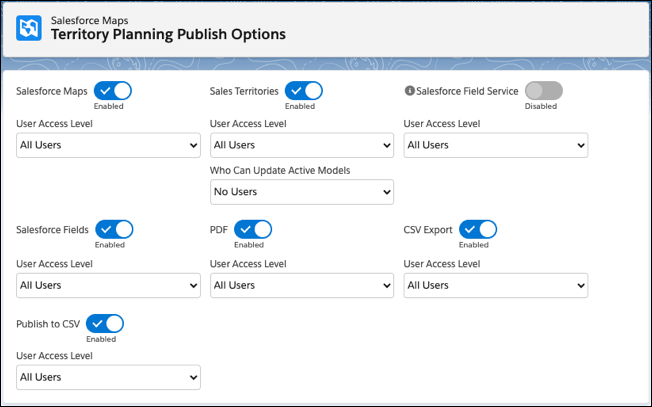Screen dimensions: 652x407
Task: Open CSV Export User Access Level dropdown
Action: pos(496,286)
